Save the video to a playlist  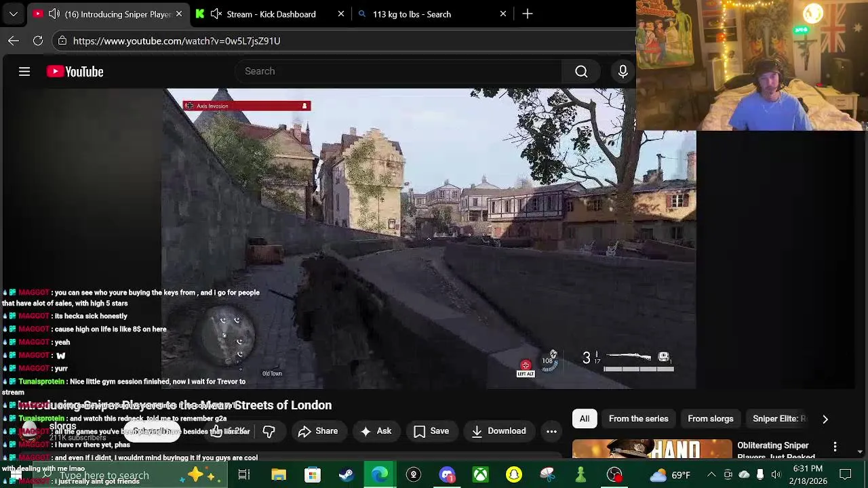coord(431,431)
